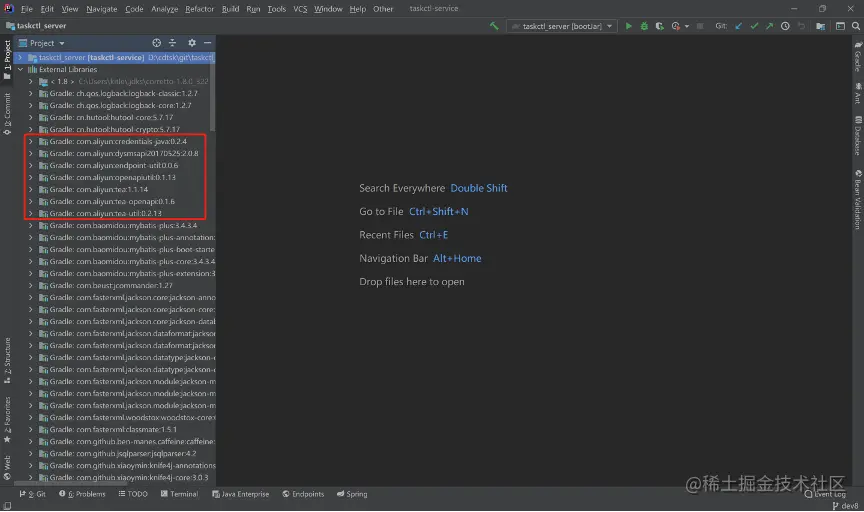Click the Git rollback undo icon
The width and height of the screenshot is (864, 512).
tap(801, 26)
